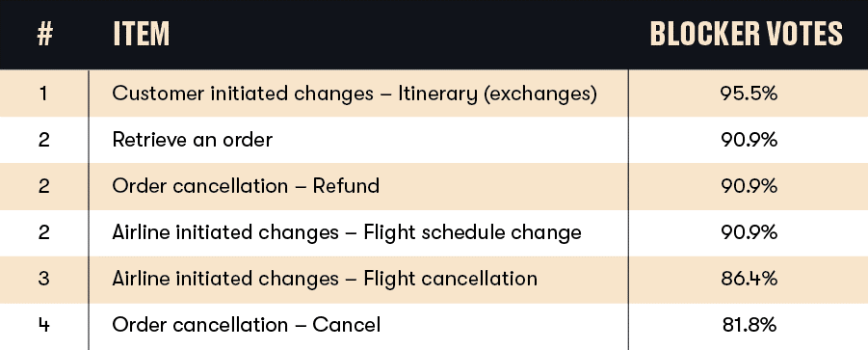Click the 95.5% blocker votes value
The width and height of the screenshot is (868, 350).
[x=749, y=94]
